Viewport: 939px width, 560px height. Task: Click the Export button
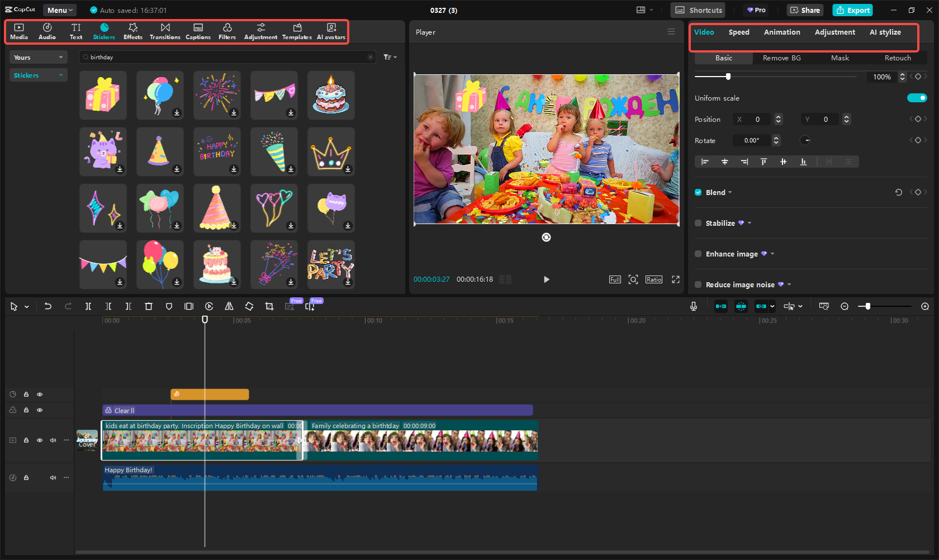tap(852, 10)
